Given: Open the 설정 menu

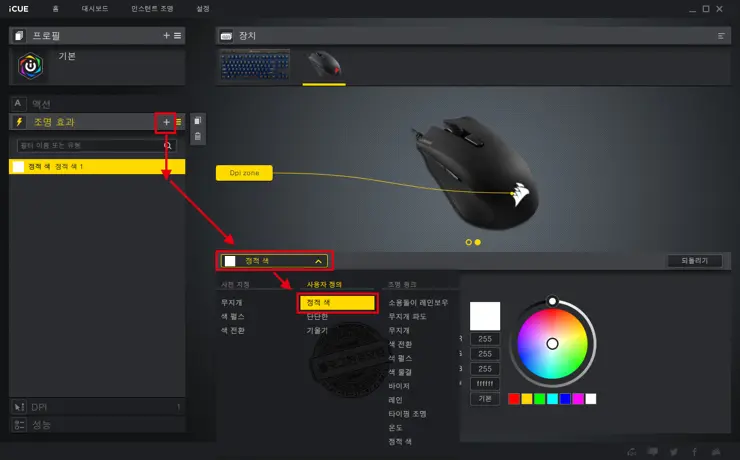Looking at the screenshot, I should pyautogui.click(x=203, y=9).
